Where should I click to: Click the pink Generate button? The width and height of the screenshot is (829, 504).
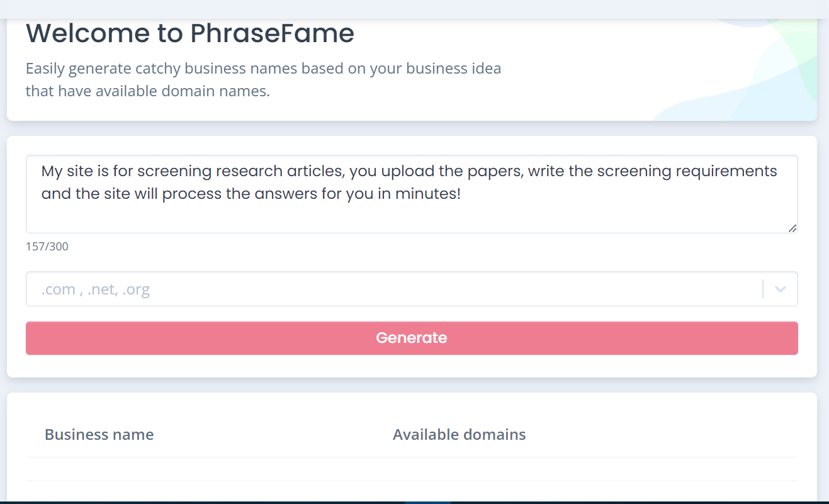(x=412, y=338)
